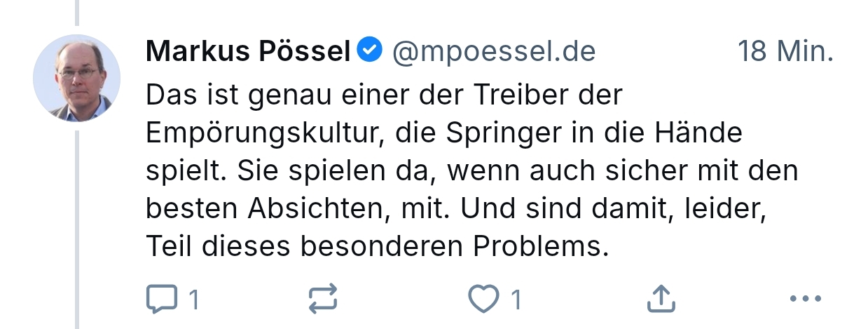Like the post with the heart icon
Screen dimensions: 868x329
pos(483,299)
